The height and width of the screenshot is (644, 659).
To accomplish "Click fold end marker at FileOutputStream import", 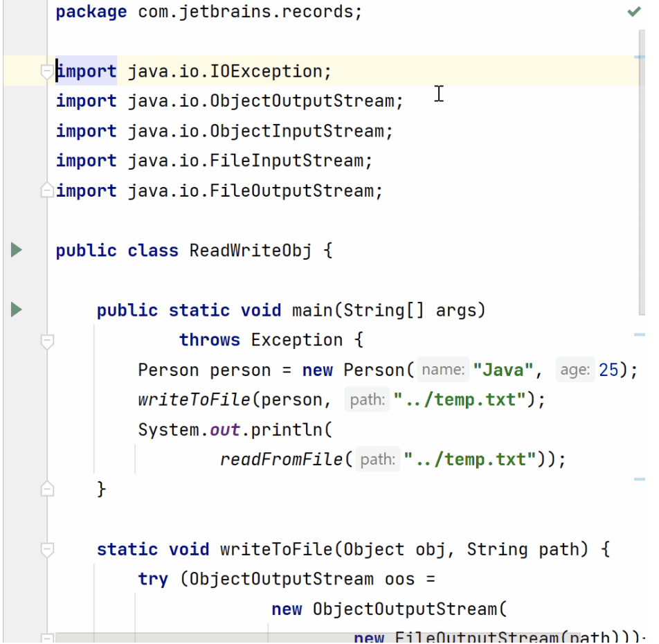I will tap(47, 190).
